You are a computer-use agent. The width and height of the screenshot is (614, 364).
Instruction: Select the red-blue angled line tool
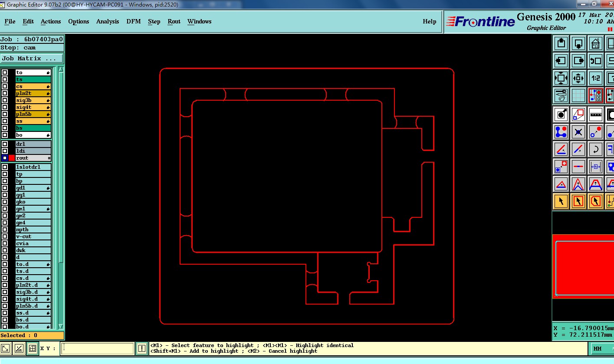(561, 149)
